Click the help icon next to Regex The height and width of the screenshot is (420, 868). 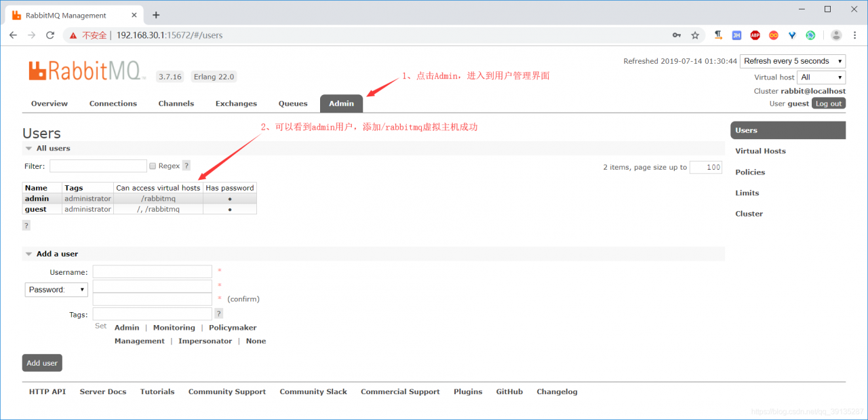click(186, 166)
